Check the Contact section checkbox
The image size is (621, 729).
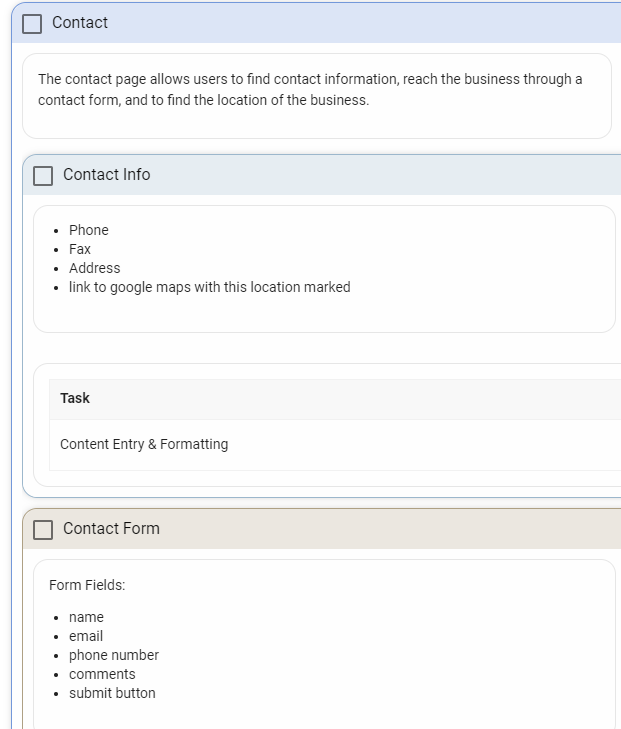[32, 24]
